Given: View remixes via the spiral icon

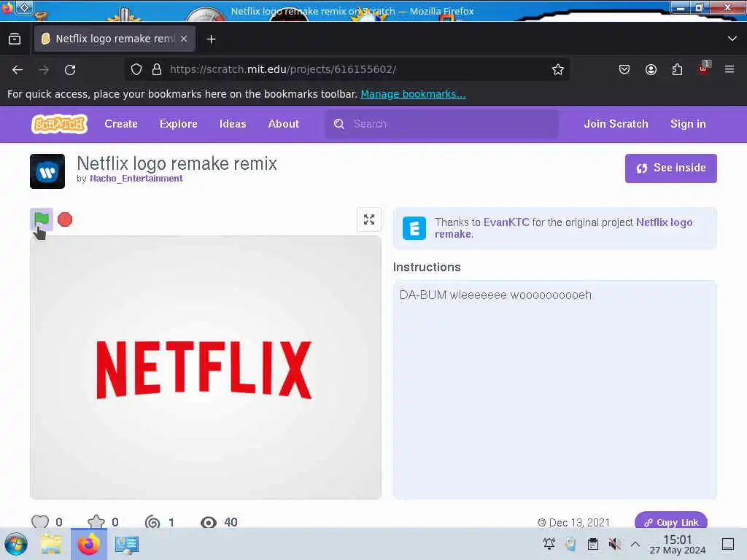Looking at the screenshot, I should pyautogui.click(x=152, y=522).
